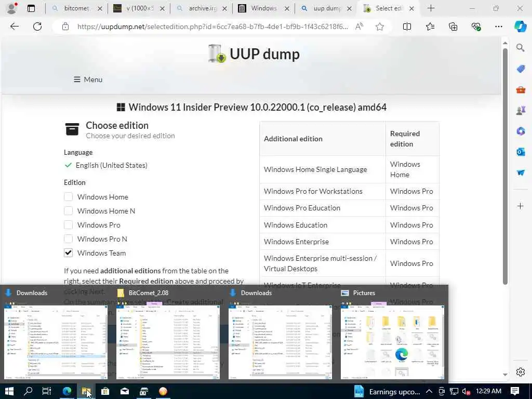
Task: Open tab actions menu
Action: [31, 8]
